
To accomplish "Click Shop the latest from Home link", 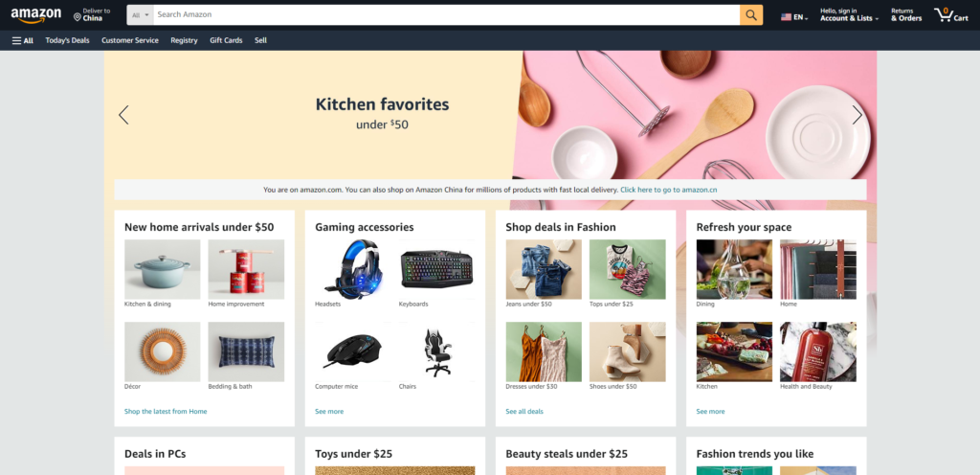I will [x=166, y=411].
